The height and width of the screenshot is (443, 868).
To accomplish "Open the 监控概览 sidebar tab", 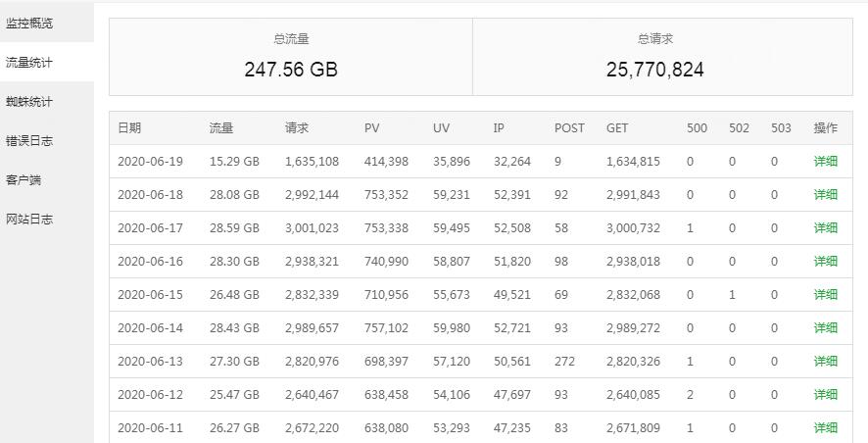I will point(29,23).
